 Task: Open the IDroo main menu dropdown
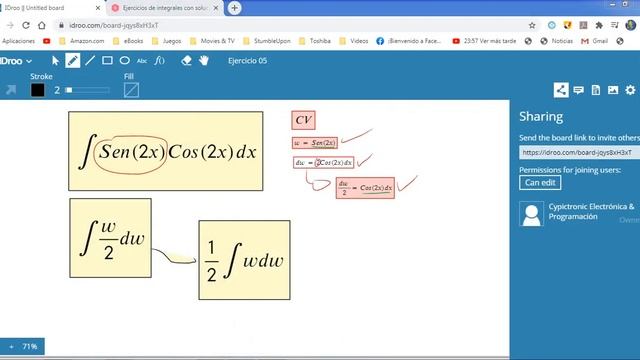[x=16, y=61]
